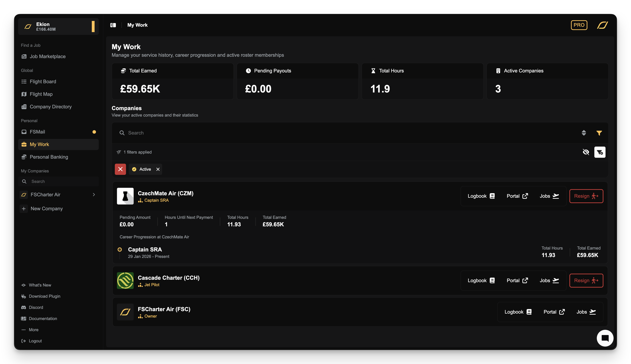
Task: Resign from Cascade Charter
Action: [x=586, y=280]
